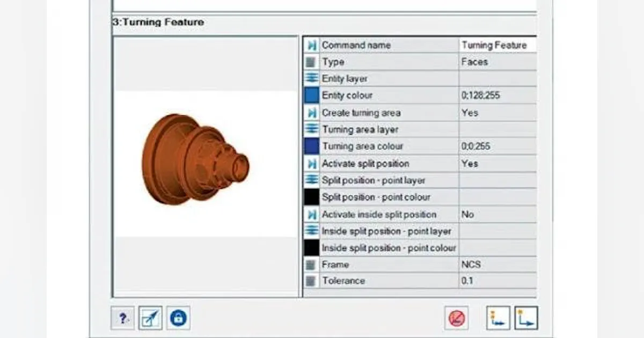
Task: Click layer icon beside Split position - point layer
Action: tap(311, 180)
